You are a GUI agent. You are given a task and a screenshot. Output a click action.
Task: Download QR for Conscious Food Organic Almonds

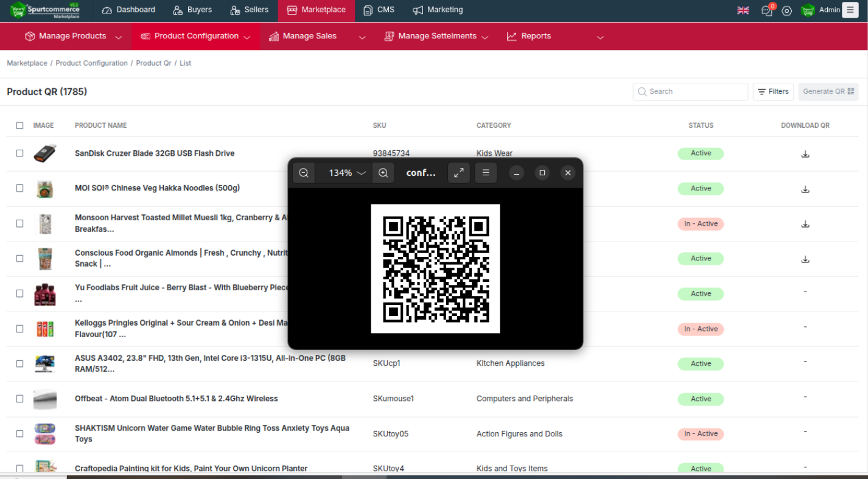pyautogui.click(x=805, y=259)
